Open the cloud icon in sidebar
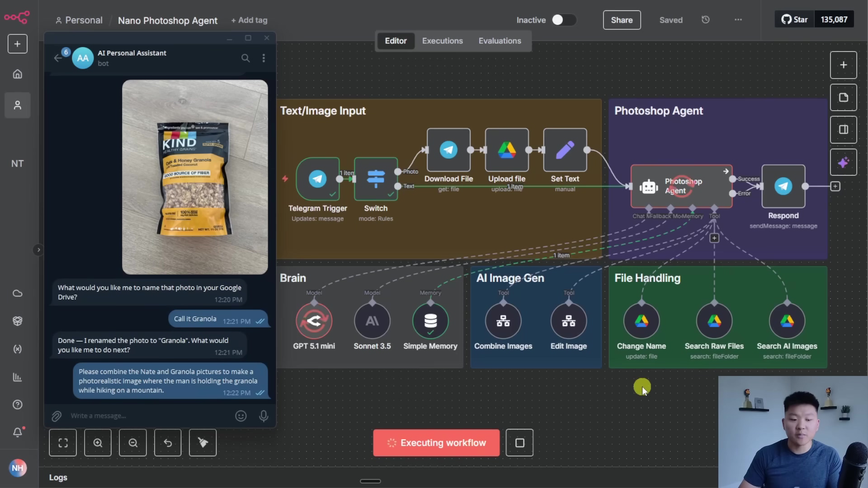The width and height of the screenshot is (868, 488). pyautogui.click(x=17, y=293)
